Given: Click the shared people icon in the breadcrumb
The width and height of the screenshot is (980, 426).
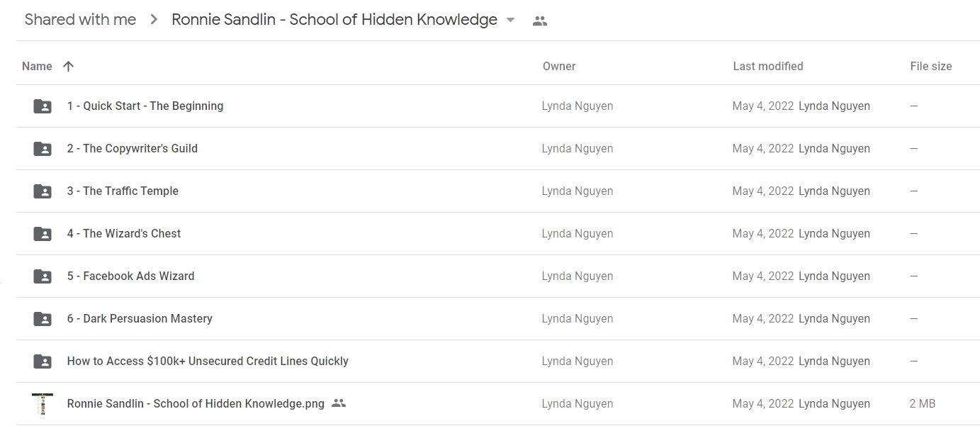Looking at the screenshot, I should click(x=540, y=21).
